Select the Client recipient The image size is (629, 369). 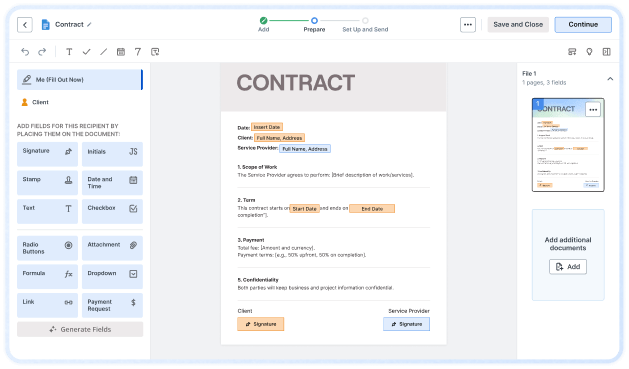point(35,102)
